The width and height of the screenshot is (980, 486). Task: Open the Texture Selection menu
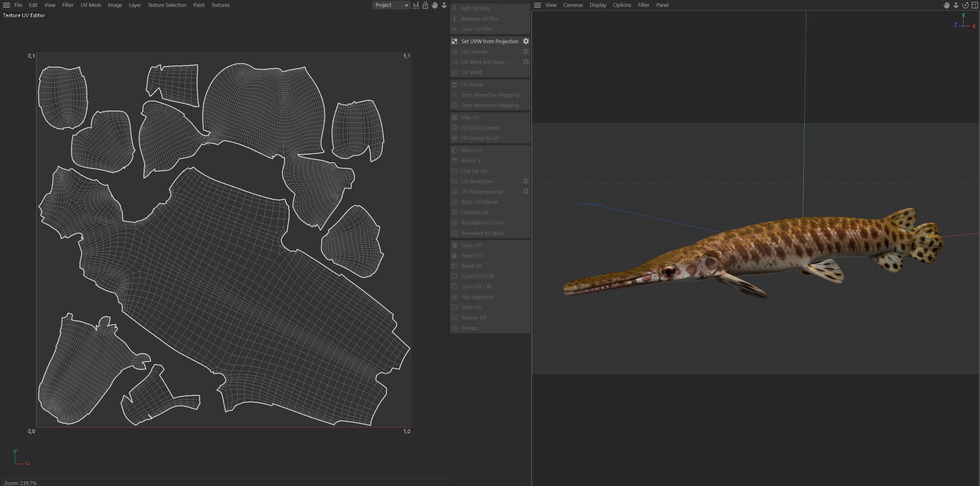coord(167,5)
